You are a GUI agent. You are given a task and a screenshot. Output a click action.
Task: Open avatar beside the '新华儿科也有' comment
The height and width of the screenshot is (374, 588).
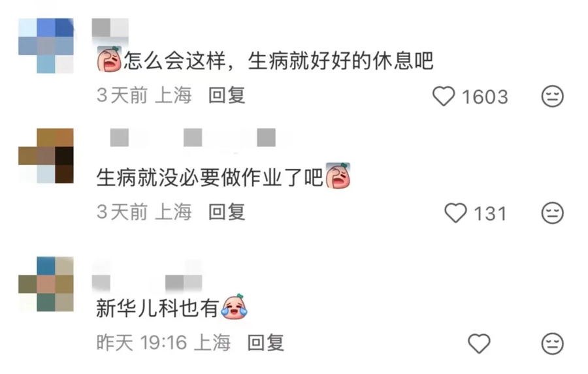click(46, 284)
